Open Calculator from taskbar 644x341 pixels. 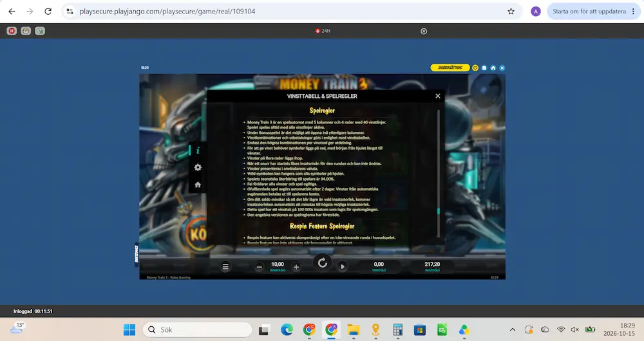tap(397, 329)
